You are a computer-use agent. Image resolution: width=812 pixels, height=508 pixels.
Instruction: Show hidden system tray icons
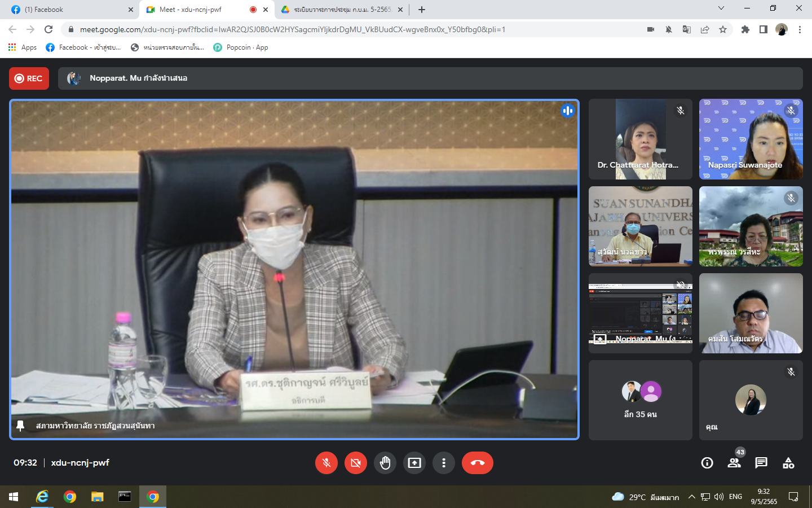click(x=691, y=497)
